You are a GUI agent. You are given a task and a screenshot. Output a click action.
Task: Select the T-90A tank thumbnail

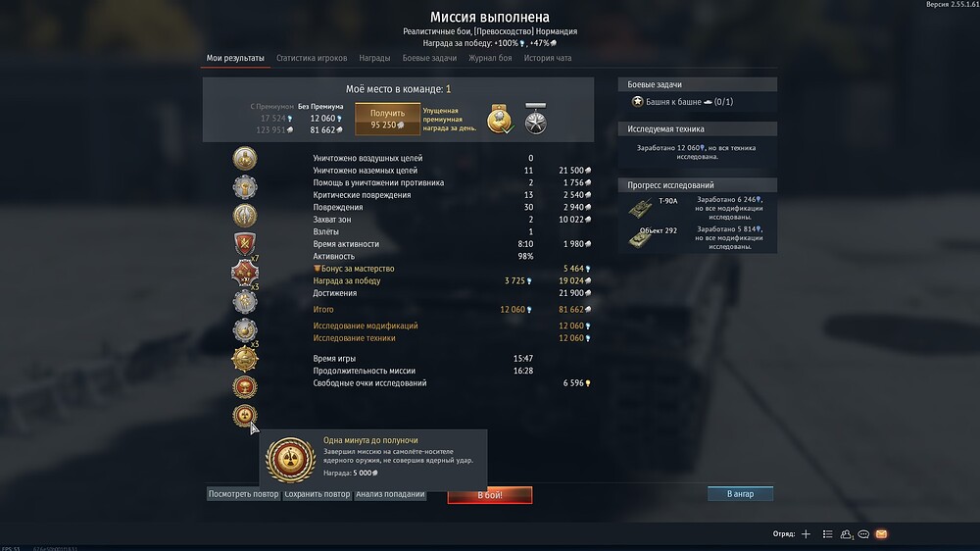pyautogui.click(x=641, y=208)
